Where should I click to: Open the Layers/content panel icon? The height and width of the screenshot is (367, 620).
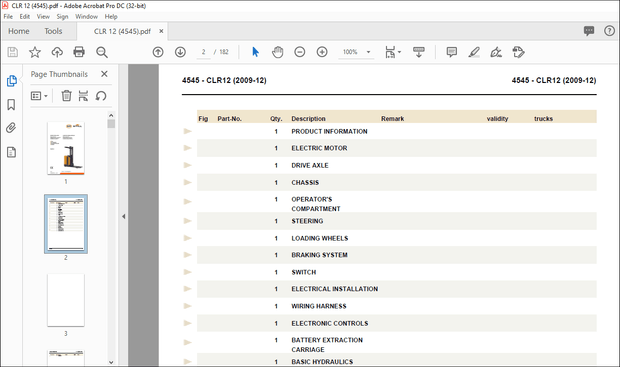[x=11, y=152]
